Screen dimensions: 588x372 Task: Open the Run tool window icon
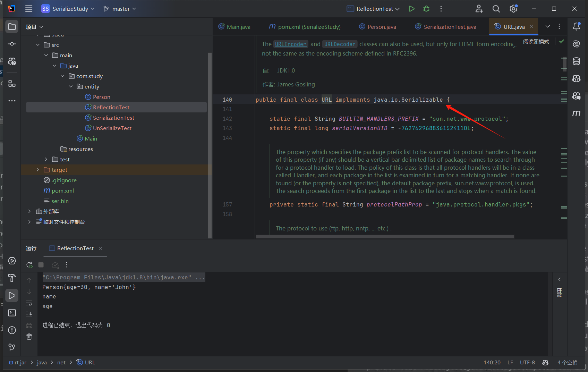click(12, 295)
